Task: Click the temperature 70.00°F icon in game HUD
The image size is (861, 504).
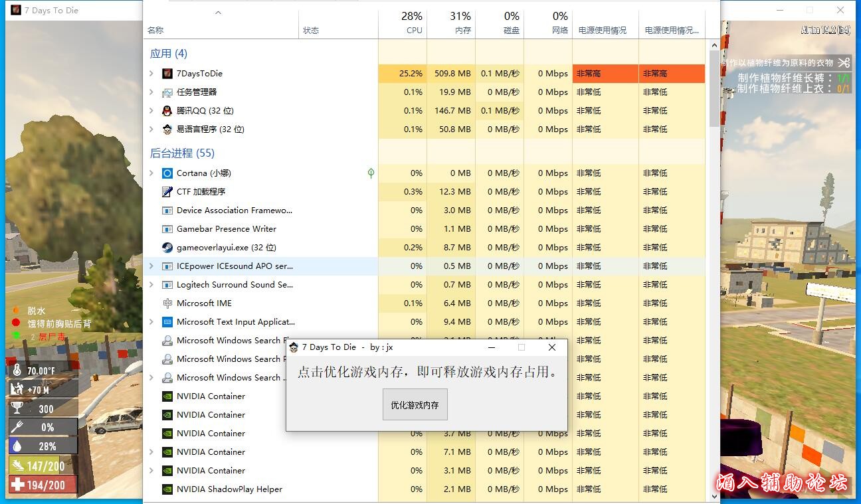Action: pyautogui.click(x=17, y=371)
